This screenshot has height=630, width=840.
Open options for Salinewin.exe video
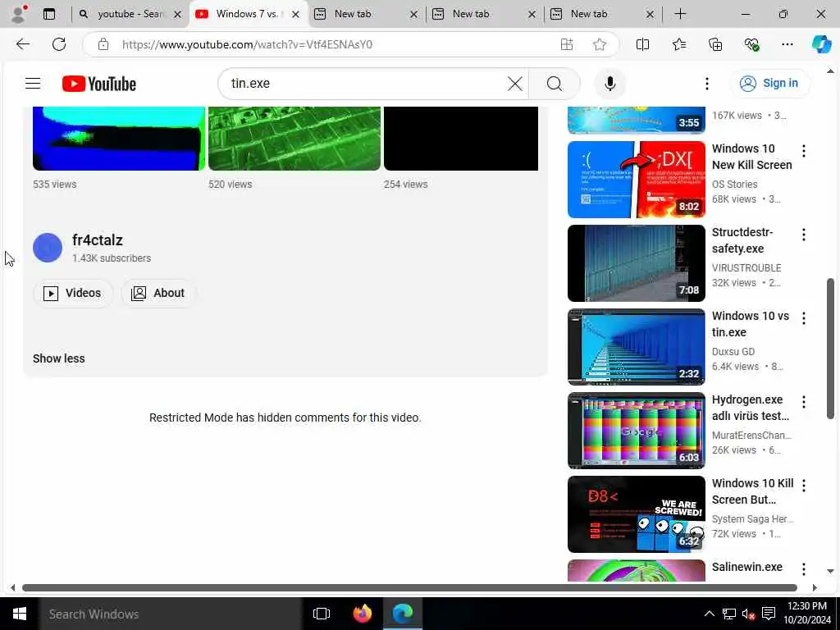[804, 569]
